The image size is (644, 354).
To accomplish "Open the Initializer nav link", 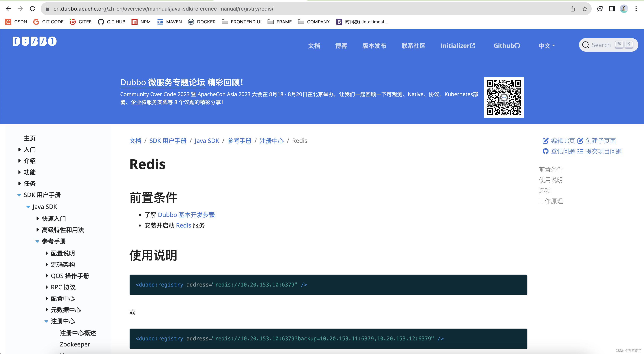I will pyautogui.click(x=458, y=46).
